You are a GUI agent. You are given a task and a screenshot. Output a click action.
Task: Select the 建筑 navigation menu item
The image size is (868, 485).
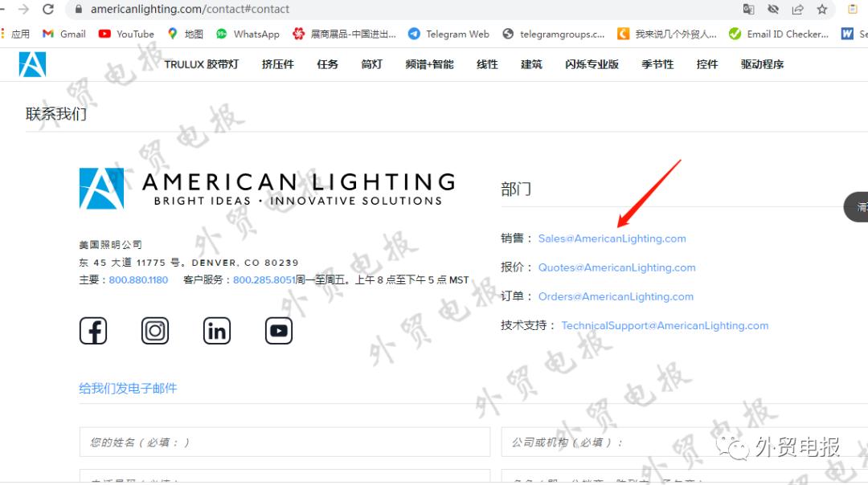pos(531,64)
